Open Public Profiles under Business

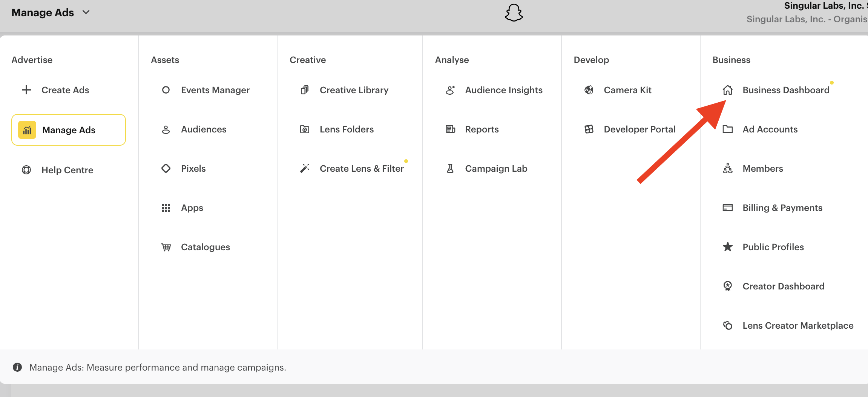pyautogui.click(x=773, y=247)
